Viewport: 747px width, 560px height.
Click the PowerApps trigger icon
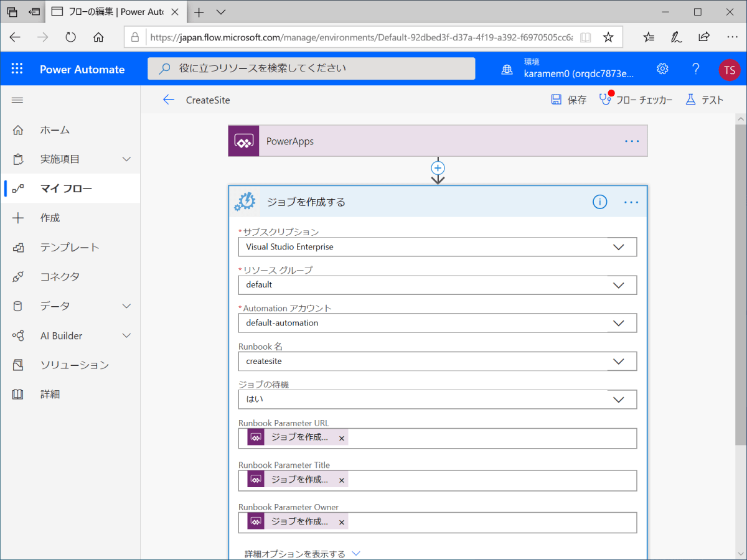(x=243, y=141)
